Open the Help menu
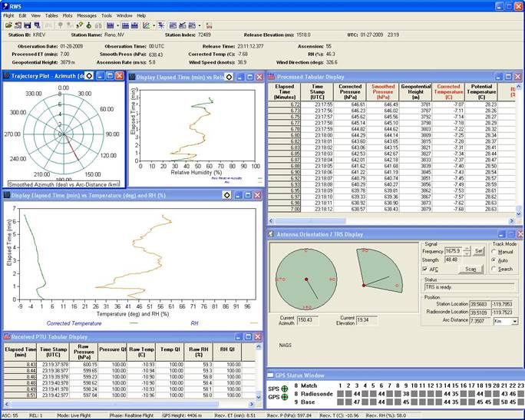525x420 pixels. pos(141,16)
